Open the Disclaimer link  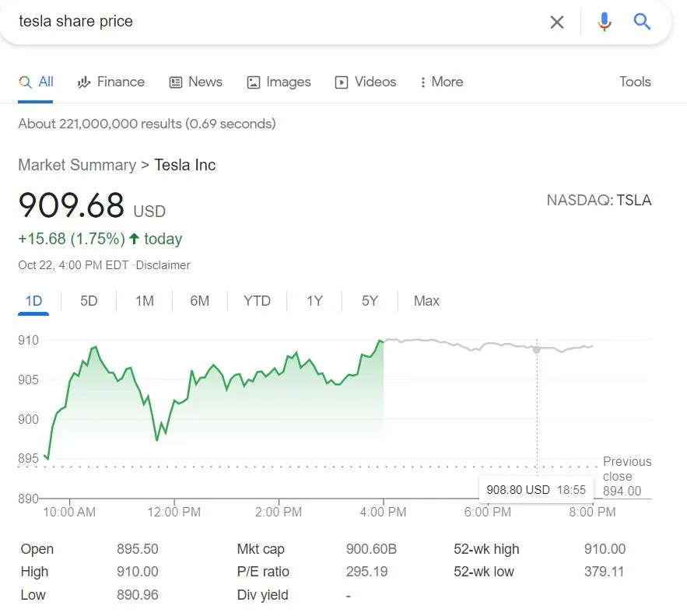(163, 265)
